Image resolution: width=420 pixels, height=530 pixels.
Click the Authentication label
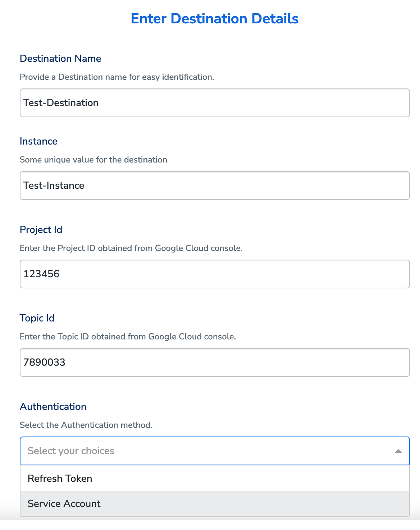(x=53, y=407)
